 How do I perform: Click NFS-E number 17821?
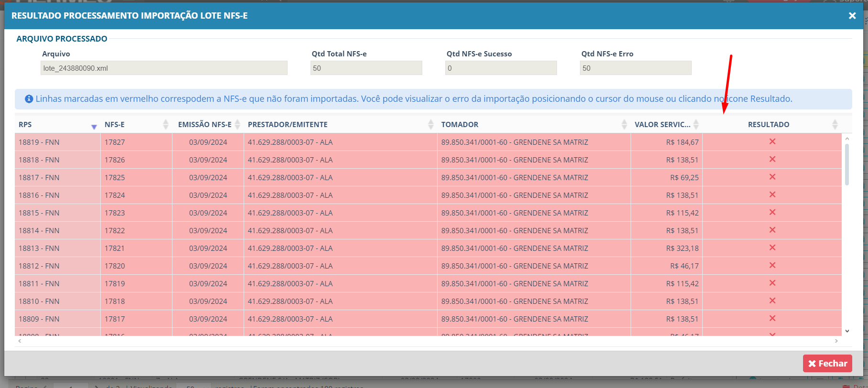(x=115, y=248)
